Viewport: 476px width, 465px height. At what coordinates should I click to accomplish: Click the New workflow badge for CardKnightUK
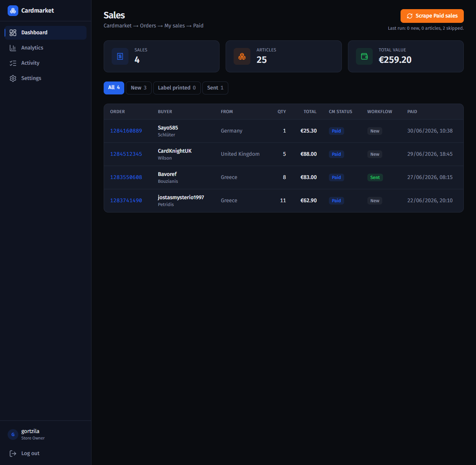coord(375,154)
